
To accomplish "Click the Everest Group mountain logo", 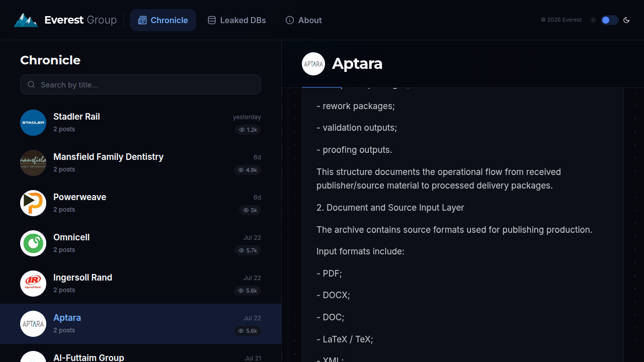I will [x=26, y=20].
